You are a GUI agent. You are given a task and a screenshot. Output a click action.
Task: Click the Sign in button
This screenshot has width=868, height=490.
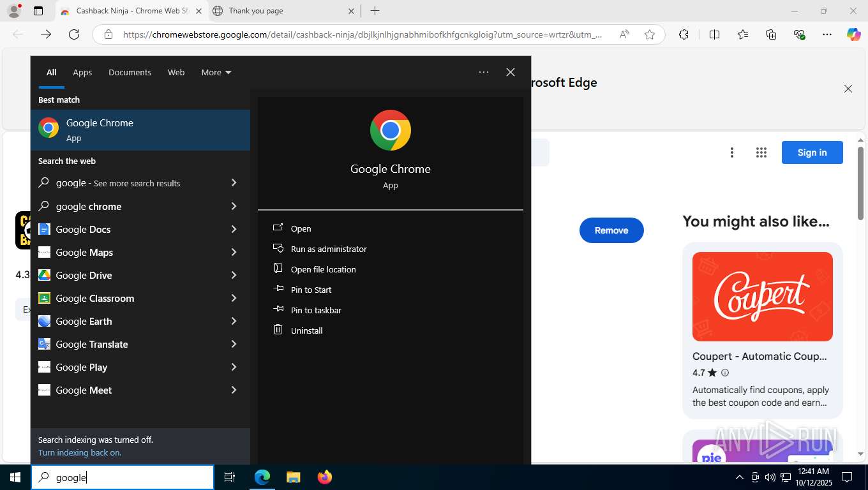[x=812, y=152]
